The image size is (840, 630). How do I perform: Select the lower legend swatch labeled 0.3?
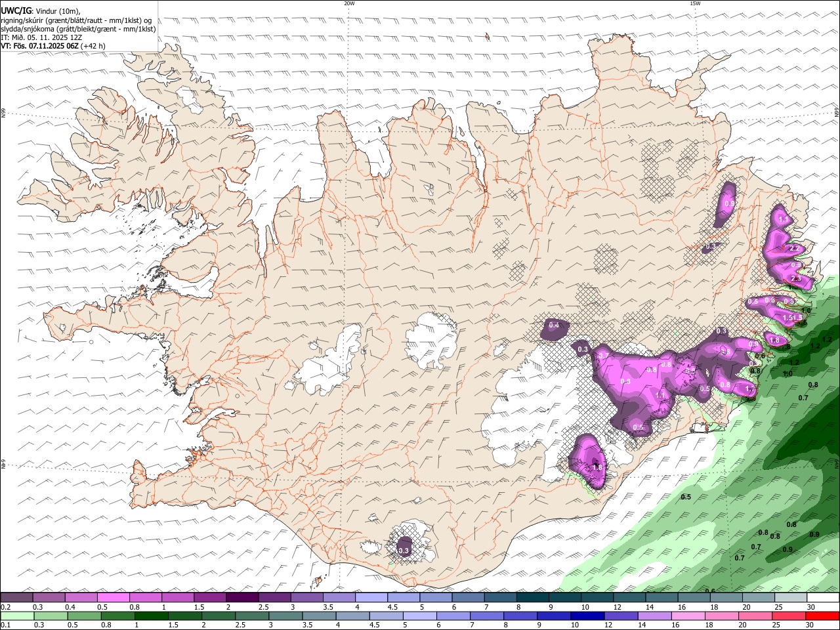(x=51, y=616)
